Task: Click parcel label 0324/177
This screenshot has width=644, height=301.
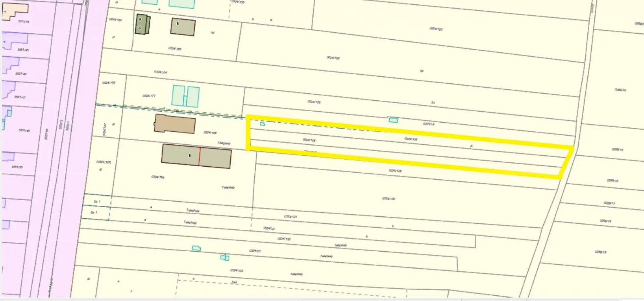Action: tap(149, 96)
